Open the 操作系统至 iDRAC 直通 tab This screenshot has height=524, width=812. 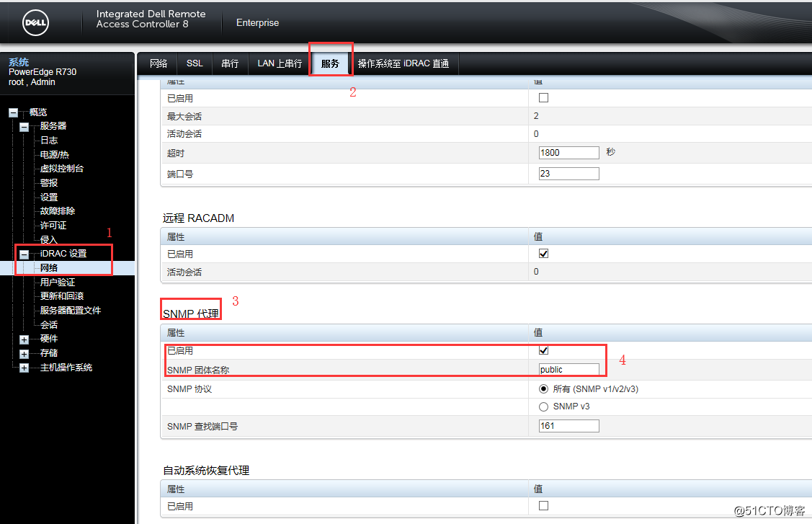pos(403,63)
